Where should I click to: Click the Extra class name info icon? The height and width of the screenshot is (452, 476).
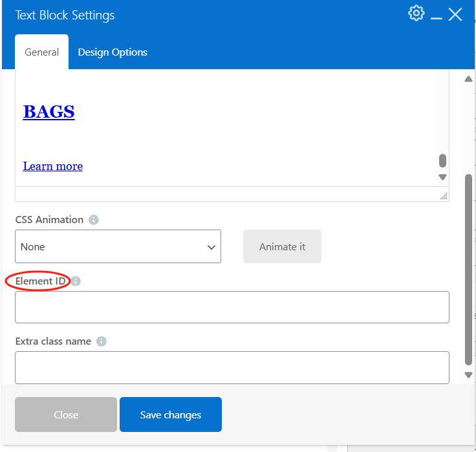click(x=102, y=341)
